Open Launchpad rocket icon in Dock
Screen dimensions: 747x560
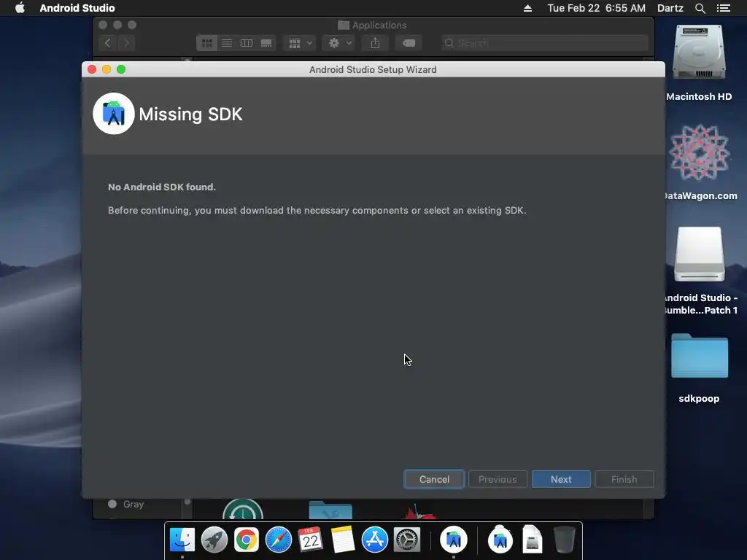(x=214, y=540)
